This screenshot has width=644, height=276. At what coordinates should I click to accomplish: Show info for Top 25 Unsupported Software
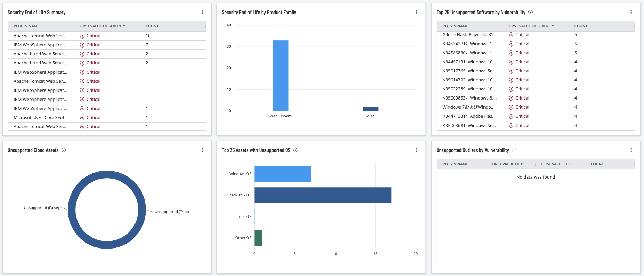(530, 12)
